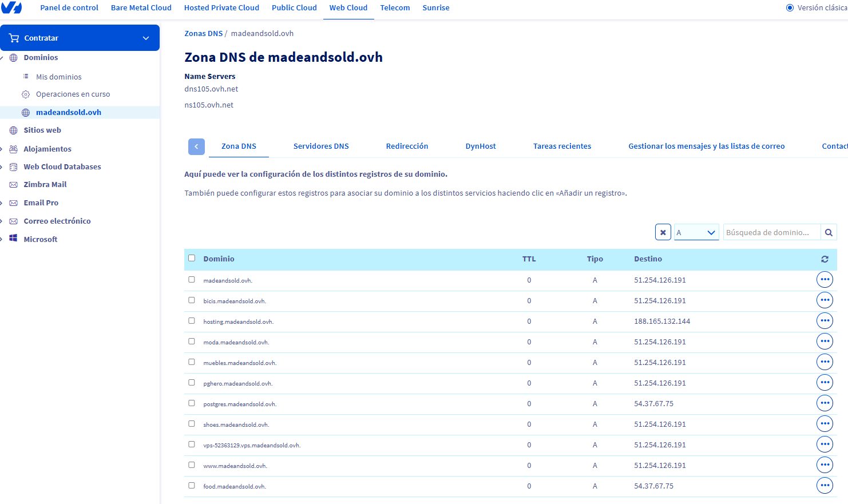The width and height of the screenshot is (848, 504).
Task: Click the globe icon beside Dominios
Action: 14,58
